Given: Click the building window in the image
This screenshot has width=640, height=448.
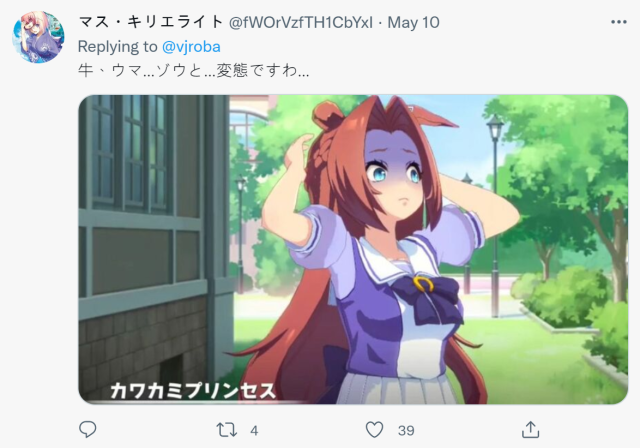Looking at the screenshot, I should (129, 153).
